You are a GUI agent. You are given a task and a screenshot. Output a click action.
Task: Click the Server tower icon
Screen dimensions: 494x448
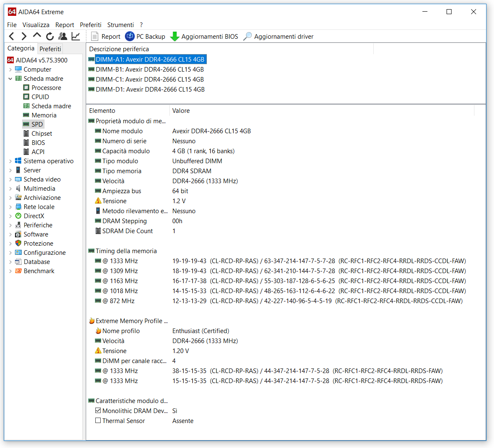pos(18,170)
